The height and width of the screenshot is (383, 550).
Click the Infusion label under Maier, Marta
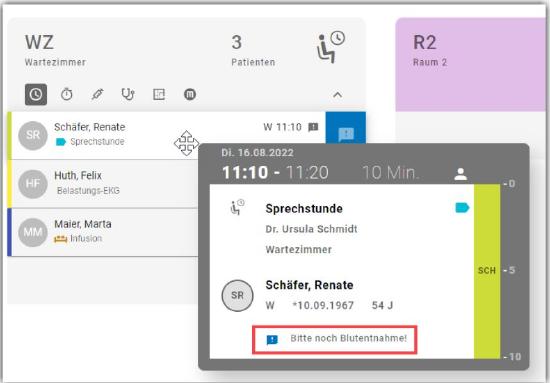86,238
